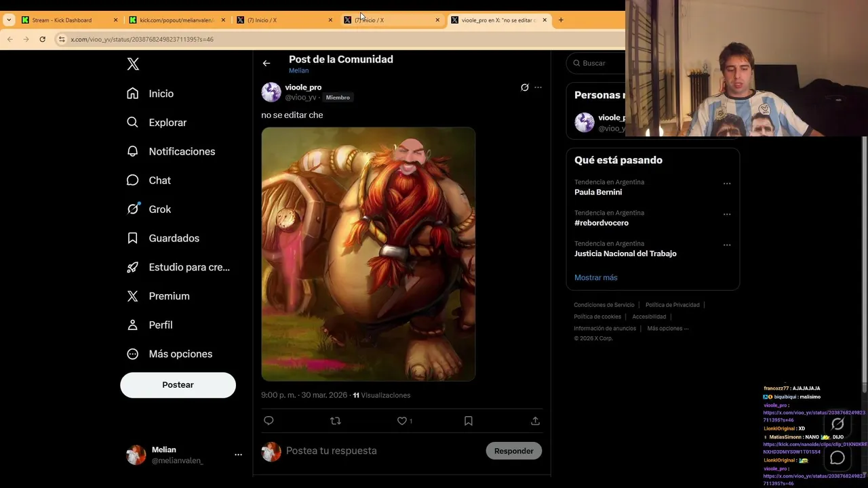Click the Grok icon in sidebar

[x=133, y=209]
